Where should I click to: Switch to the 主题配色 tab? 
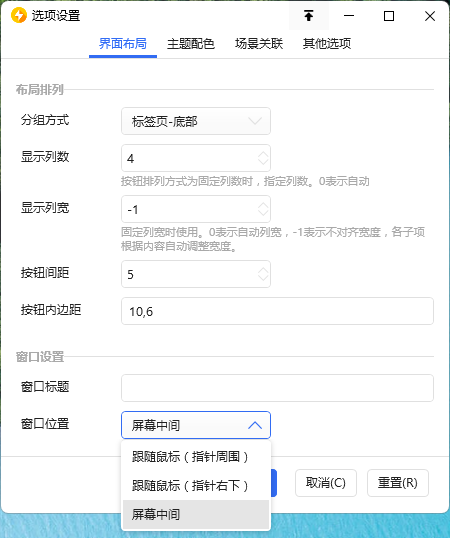pyautogui.click(x=191, y=44)
